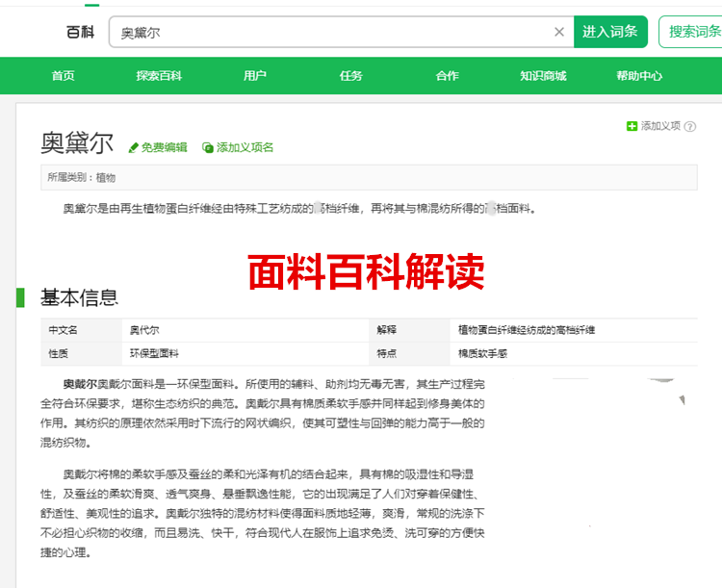The height and width of the screenshot is (588, 722).
Task: Open the 知识商城 navigation item
Action: point(543,76)
